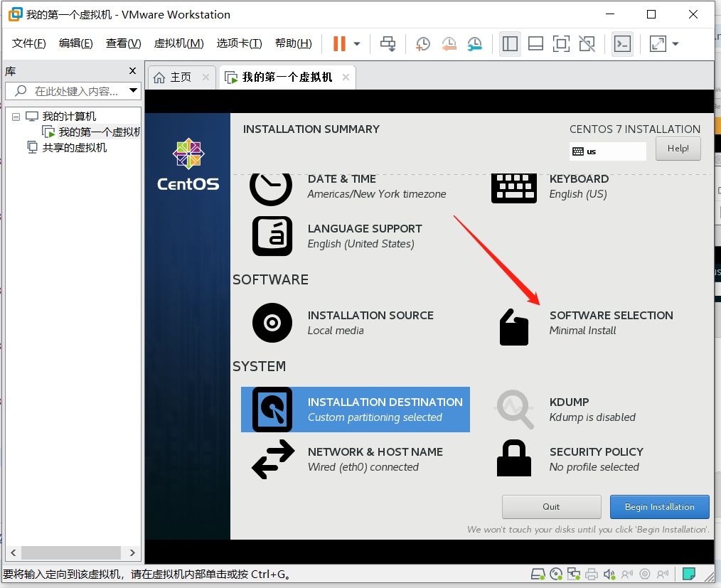Click 'Minimal Install' text
This screenshot has width=721, height=588.
pos(582,331)
